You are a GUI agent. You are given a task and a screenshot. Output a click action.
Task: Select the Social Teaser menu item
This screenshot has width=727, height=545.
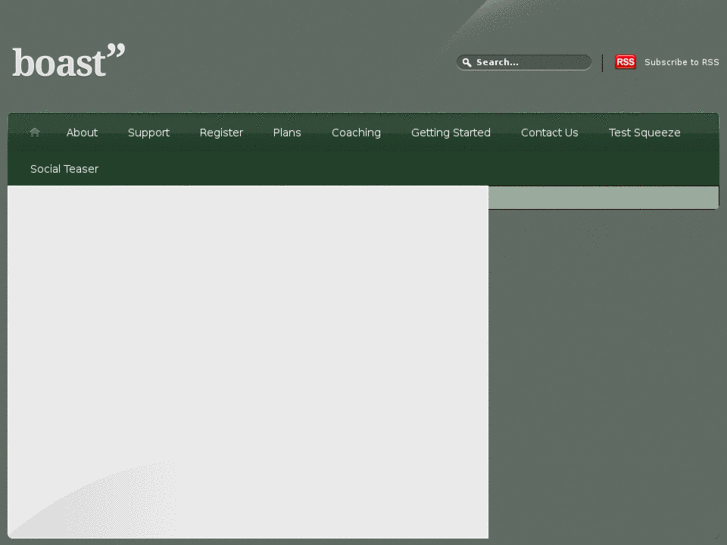(64, 169)
